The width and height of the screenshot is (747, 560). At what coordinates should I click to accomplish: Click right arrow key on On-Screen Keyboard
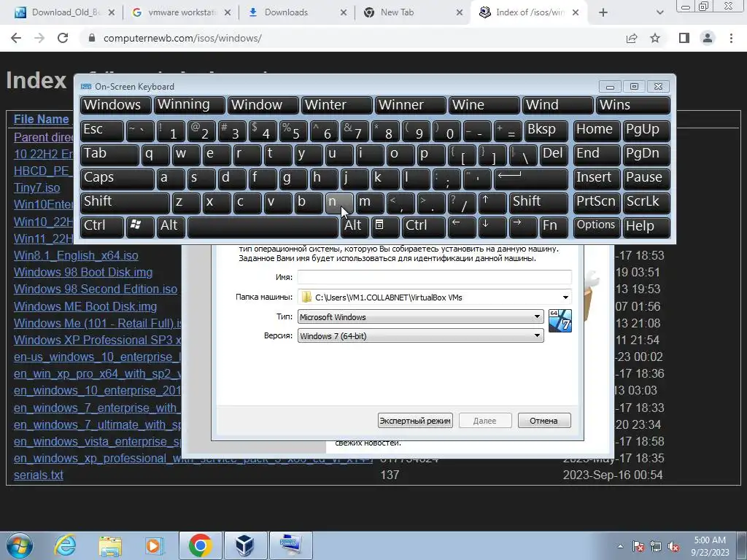[522, 227]
